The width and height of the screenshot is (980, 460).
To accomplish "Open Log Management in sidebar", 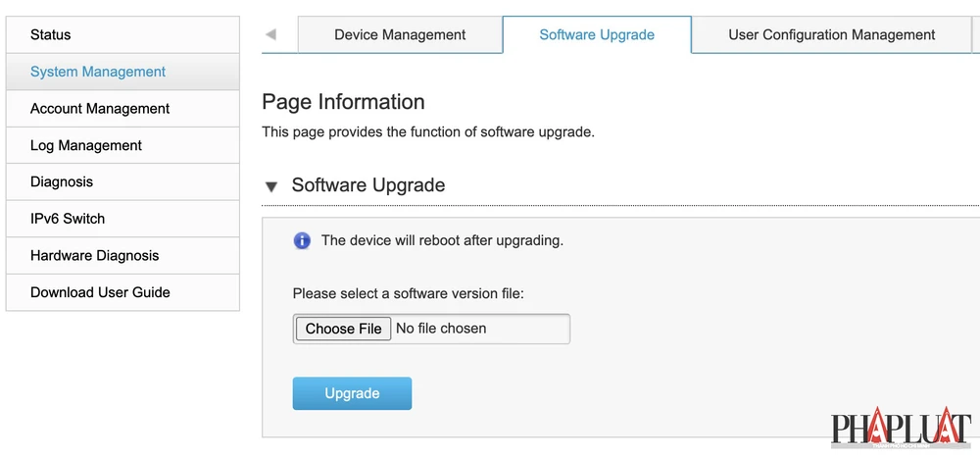I will tap(86, 145).
